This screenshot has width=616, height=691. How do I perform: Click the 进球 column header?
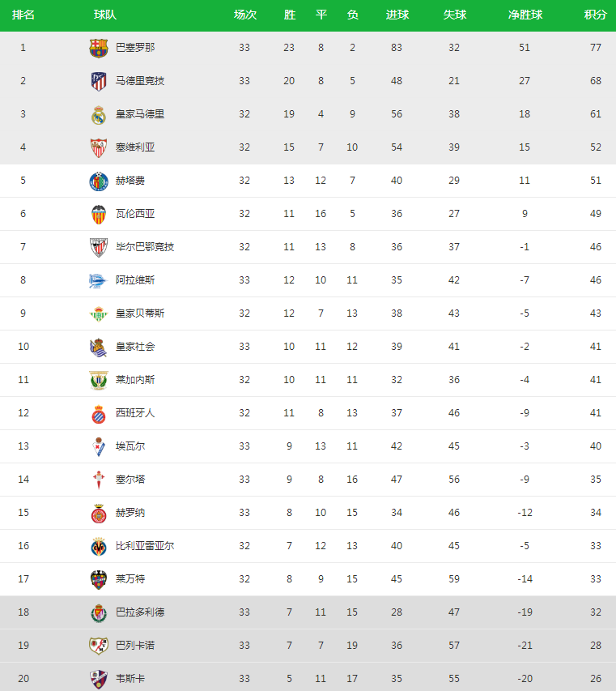(397, 15)
